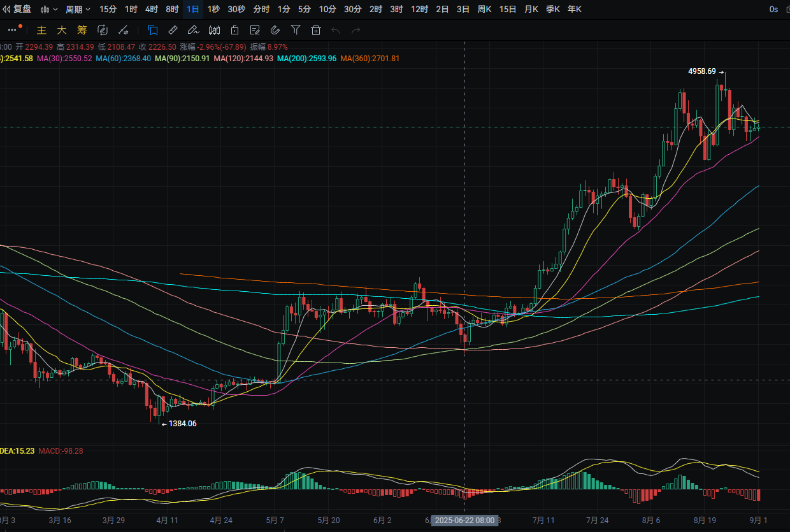The height and width of the screenshot is (532, 790).
Task: Select the 15分 interval button
Action: pyautogui.click(x=108, y=10)
